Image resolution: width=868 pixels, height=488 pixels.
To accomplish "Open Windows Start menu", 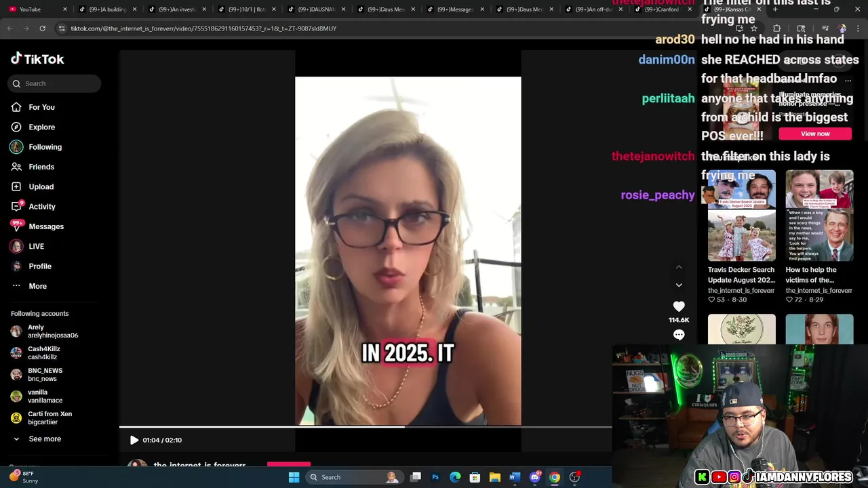I will [294, 477].
